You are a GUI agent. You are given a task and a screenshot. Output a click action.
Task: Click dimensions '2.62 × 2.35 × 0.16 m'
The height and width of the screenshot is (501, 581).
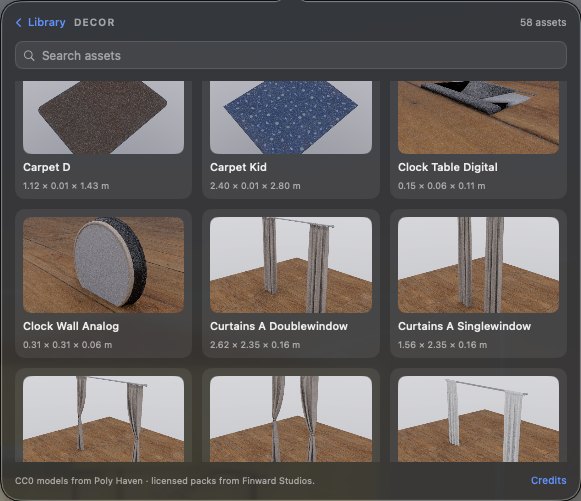pyautogui.click(x=255, y=345)
